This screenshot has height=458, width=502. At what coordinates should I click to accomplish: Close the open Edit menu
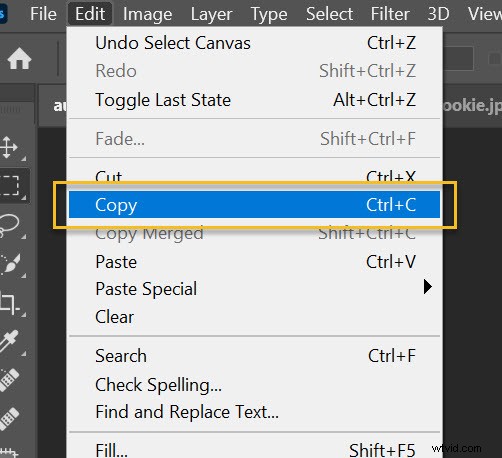click(90, 14)
